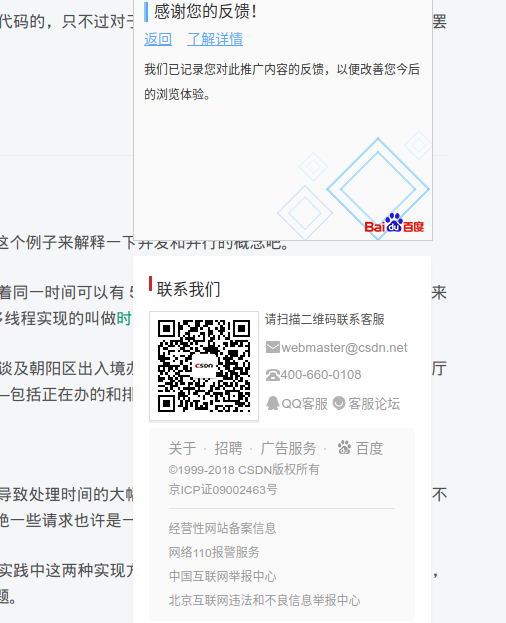Click the 返回 link in feedback popup
Screen dimensions: 506x623
(158, 39)
